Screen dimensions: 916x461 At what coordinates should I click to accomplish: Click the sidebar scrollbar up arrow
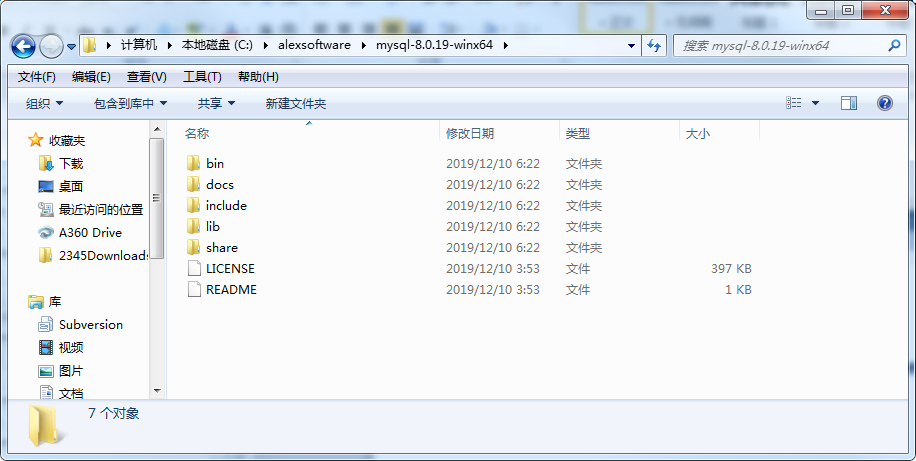point(157,129)
